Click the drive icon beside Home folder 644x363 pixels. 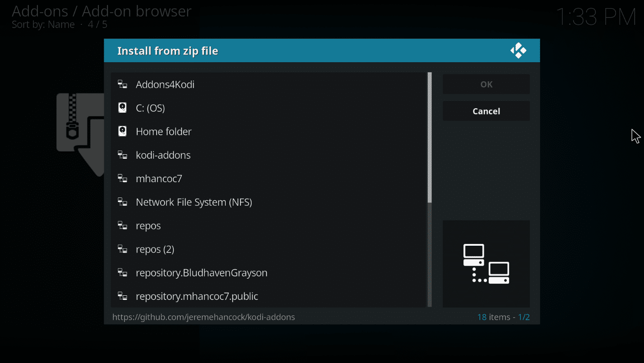pos(122,131)
